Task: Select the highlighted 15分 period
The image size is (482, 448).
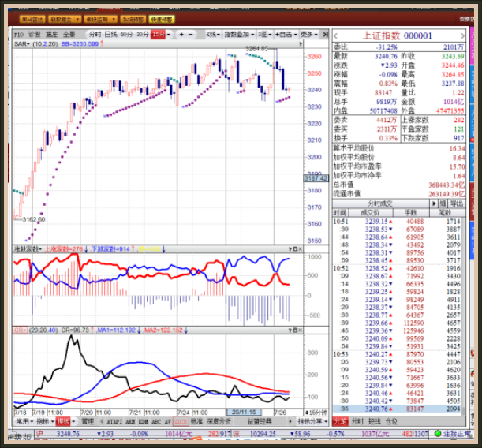Action: [x=159, y=35]
